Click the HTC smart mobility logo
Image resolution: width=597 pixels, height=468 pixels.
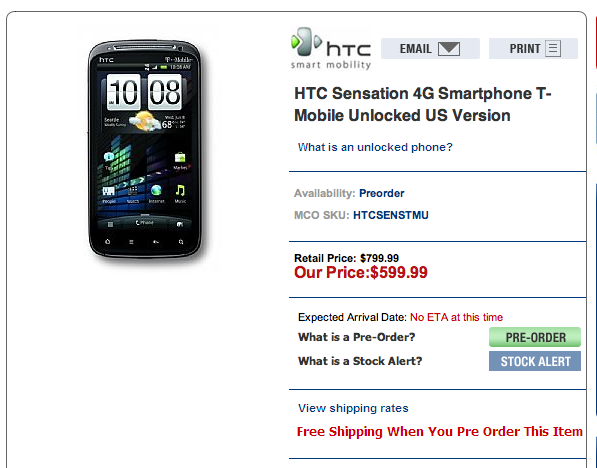(x=331, y=48)
